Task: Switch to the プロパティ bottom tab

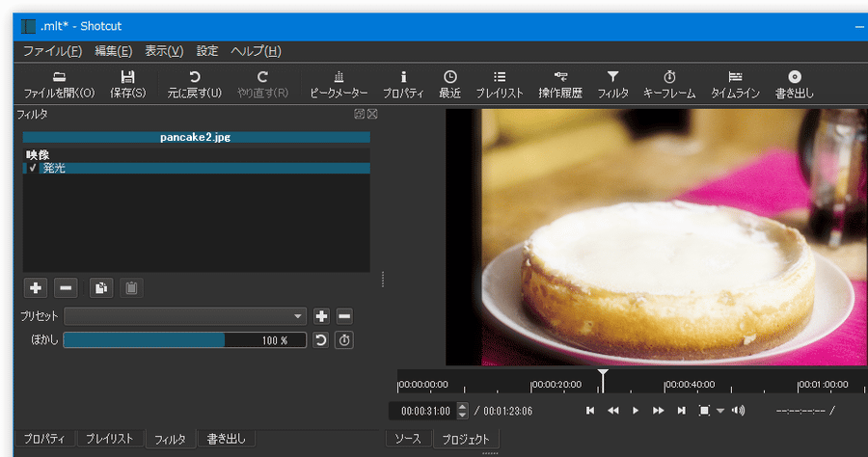Action: (x=44, y=439)
